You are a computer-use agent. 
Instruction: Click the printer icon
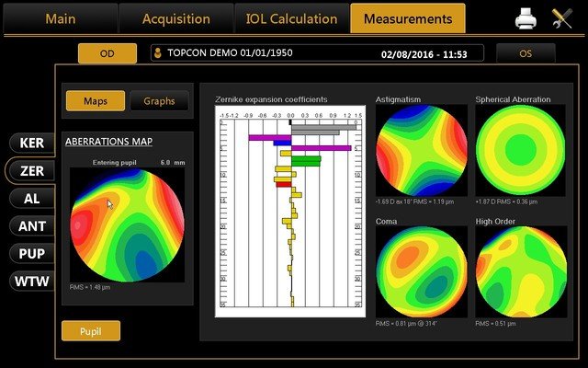pyautogui.click(x=526, y=17)
